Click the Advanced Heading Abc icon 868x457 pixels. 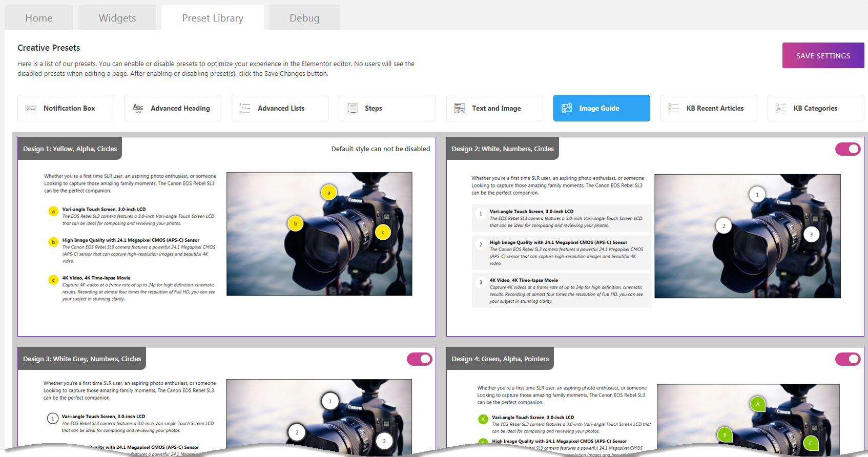138,108
